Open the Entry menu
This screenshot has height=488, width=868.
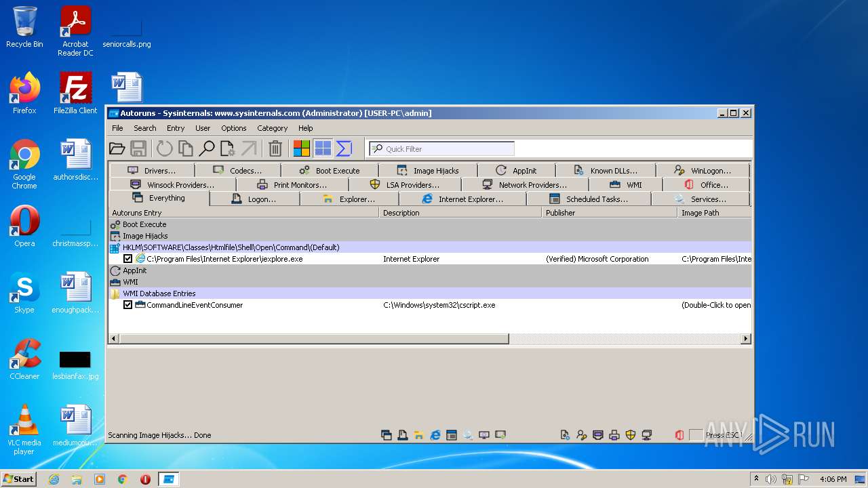coord(176,128)
